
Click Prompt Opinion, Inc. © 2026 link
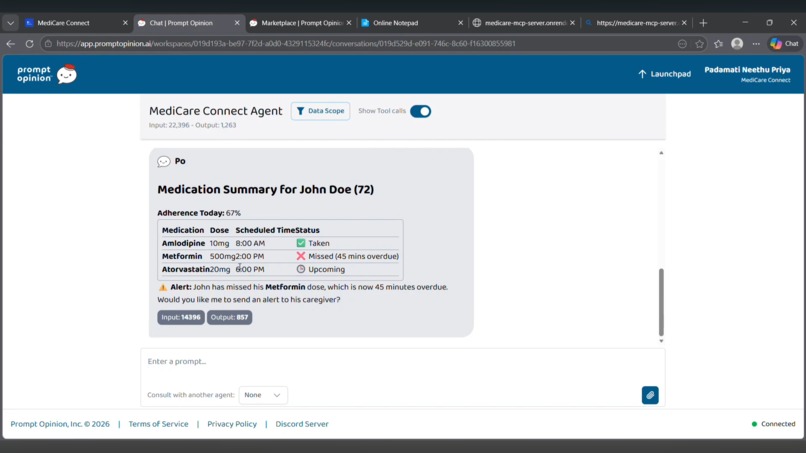(60, 424)
